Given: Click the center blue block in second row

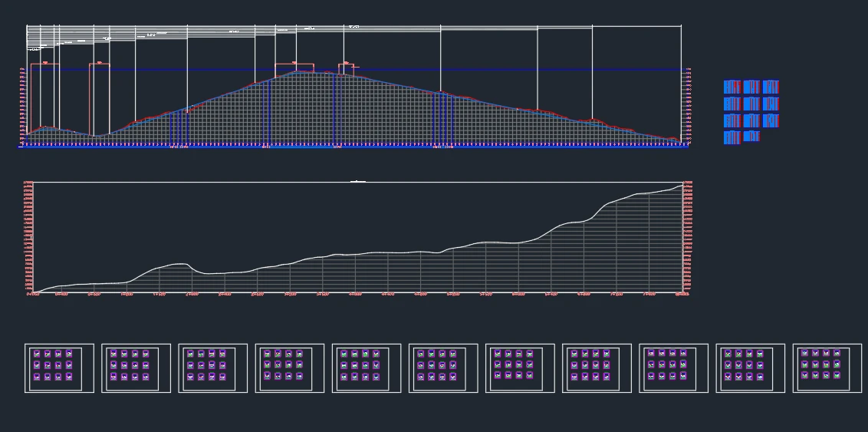Looking at the screenshot, I should 751,104.
